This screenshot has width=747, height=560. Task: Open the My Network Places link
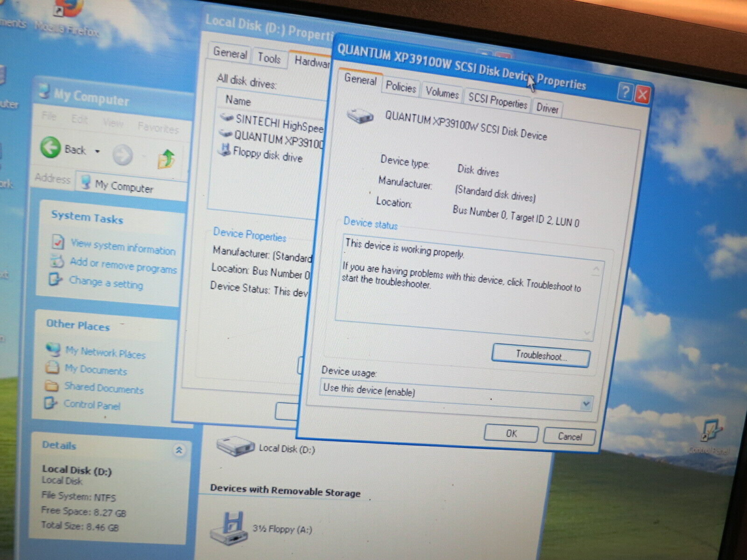(106, 352)
